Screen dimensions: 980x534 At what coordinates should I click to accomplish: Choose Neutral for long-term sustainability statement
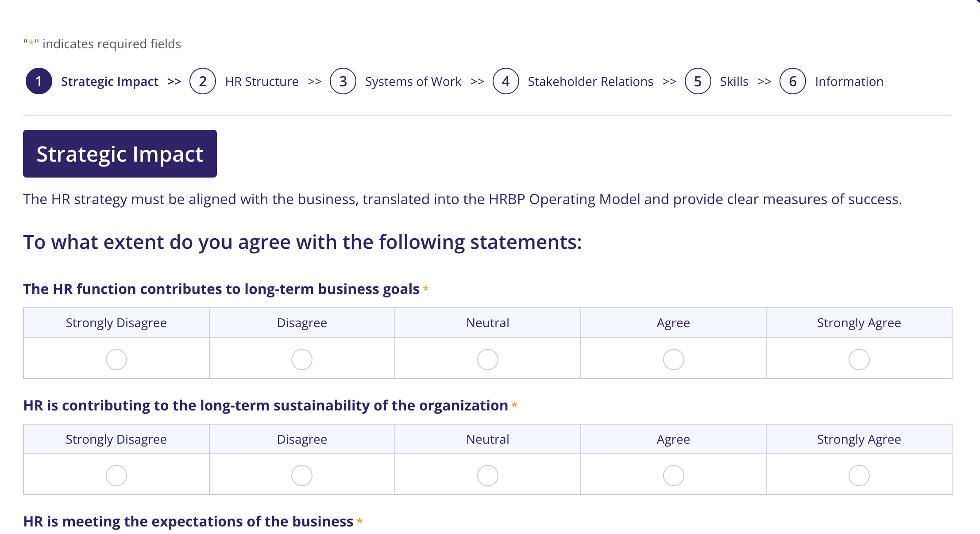click(x=488, y=475)
